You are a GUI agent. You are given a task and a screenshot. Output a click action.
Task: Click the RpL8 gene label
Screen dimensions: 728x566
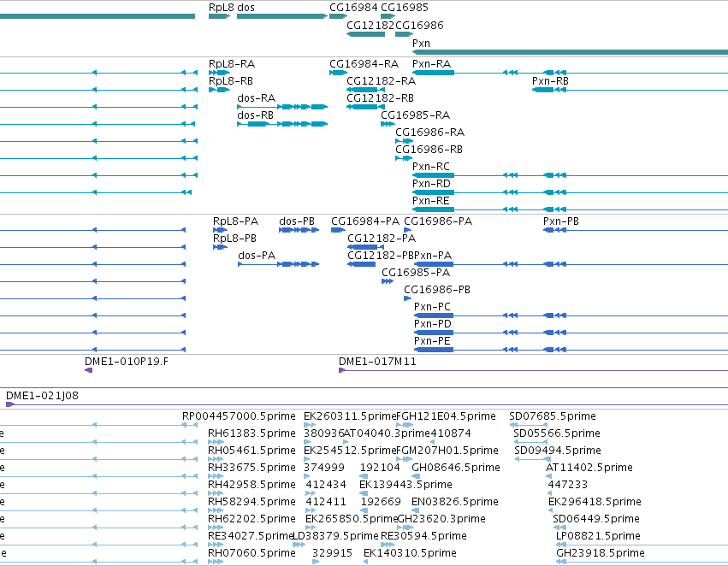pos(221,8)
